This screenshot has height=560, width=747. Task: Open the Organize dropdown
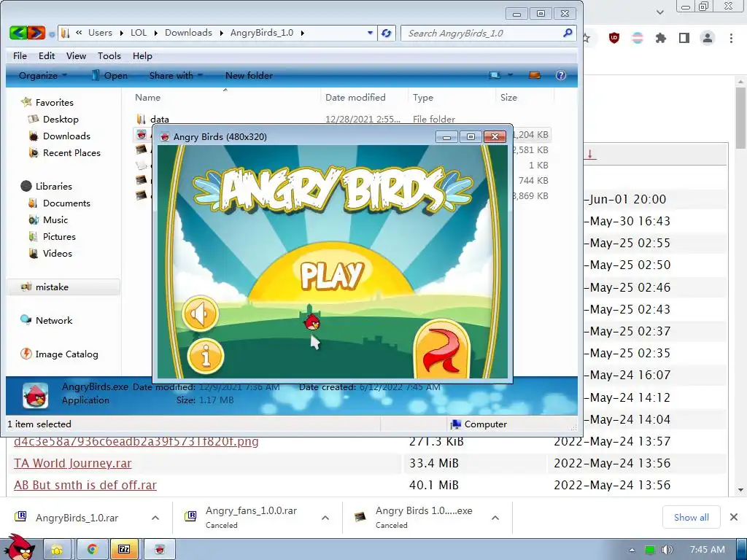43,75
